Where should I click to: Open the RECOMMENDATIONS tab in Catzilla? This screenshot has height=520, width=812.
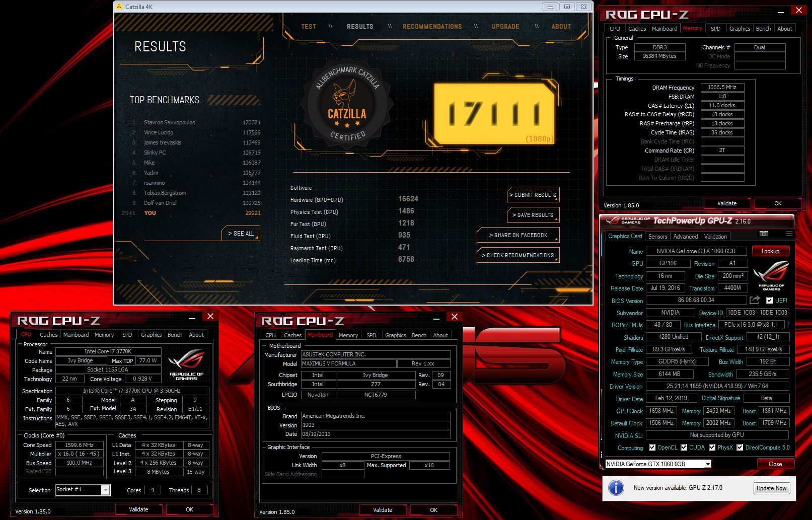432,27
